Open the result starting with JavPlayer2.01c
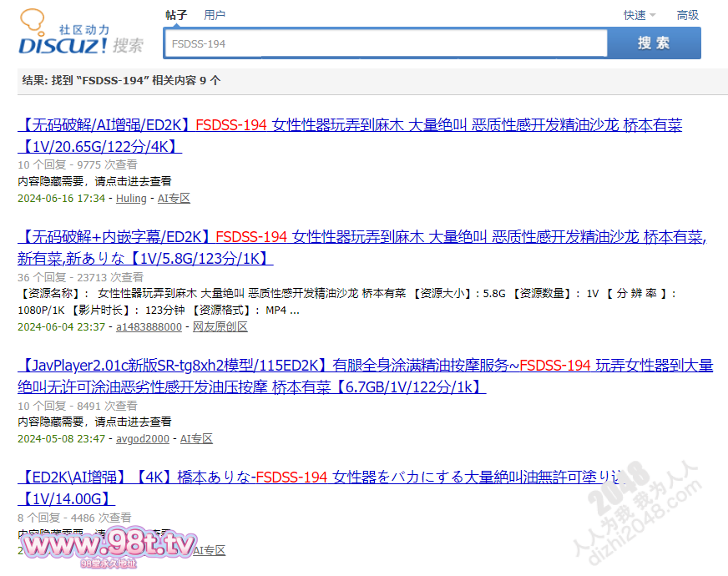This screenshot has width=728, height=576. click(366, 376)
